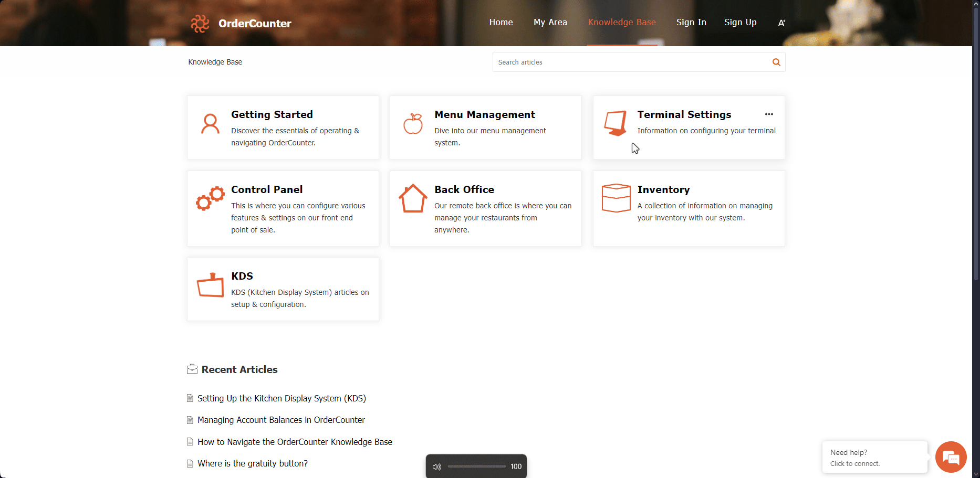Click 'Information on configuring your terminal' text
This screenshot has height=478, width=980.
[706, 131]
